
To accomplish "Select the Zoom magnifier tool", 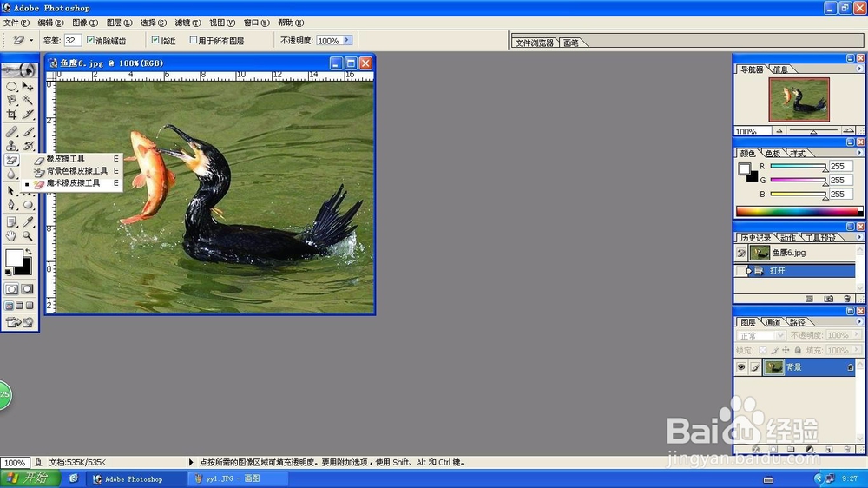I will click(x=28, y=236).
